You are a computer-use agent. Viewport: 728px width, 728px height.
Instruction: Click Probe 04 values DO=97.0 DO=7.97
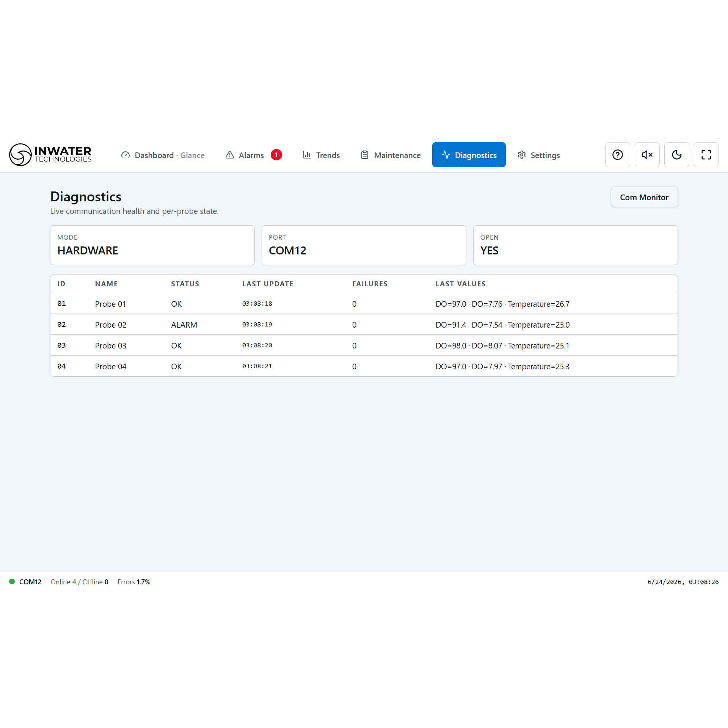[x=502, y=367]
